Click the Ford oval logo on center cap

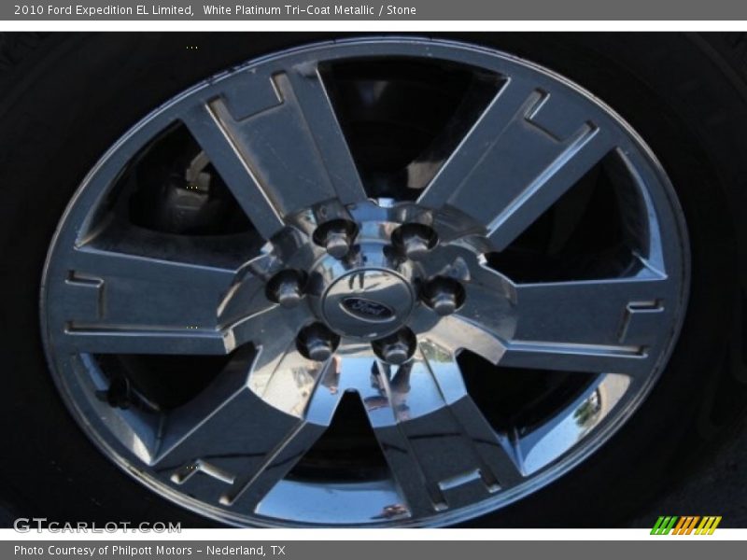367,309
